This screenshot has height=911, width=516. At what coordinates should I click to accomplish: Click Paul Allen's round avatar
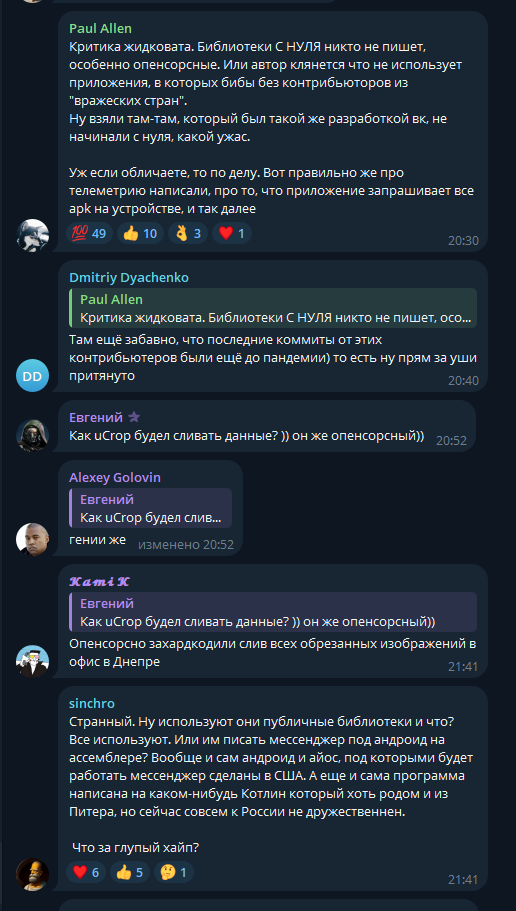pos(33,235)
